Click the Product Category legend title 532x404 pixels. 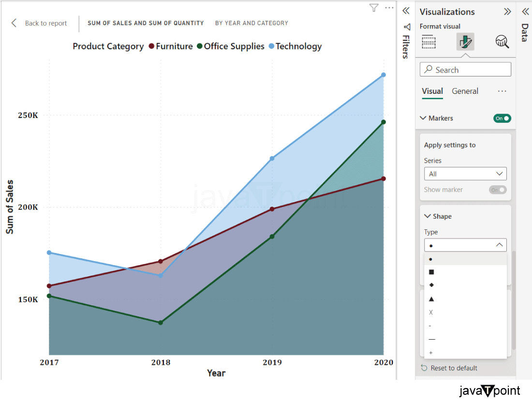(x=108, y=46)
